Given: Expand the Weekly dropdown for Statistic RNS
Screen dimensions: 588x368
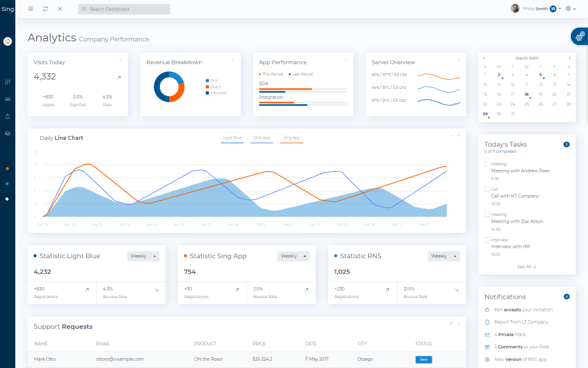Looking at the screenshot, I should pyautogui.click(x=443, y=256).
